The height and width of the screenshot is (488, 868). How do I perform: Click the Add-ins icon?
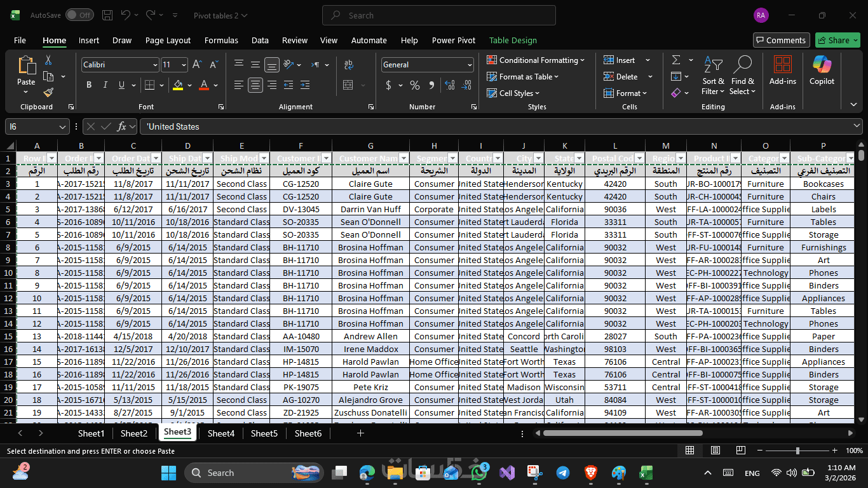pos(782,70)
